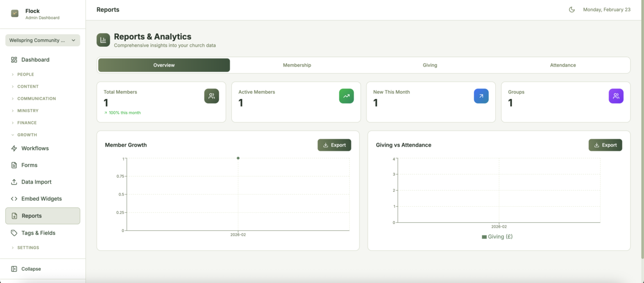This screenshot has width=644, height=283.
Task: Click the Tags & Fields tag icon
Action: click(14, 233)
